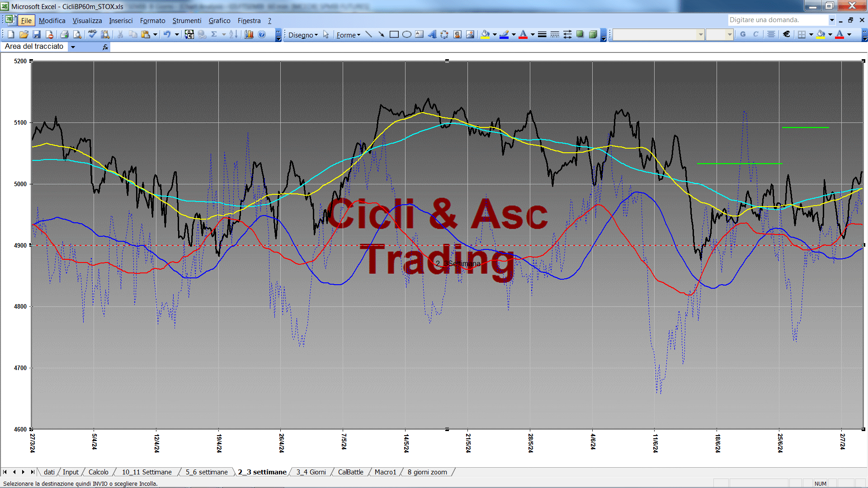Open the Disegno draw menu
Image resolution: width=868 pixels, height=488 pixels.
303,35
